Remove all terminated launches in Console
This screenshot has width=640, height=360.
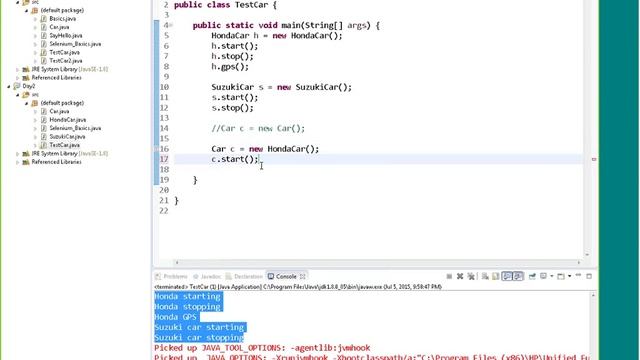click(471, 276)
